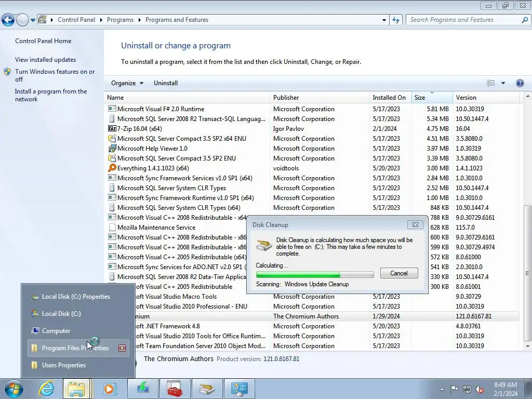Click version 121.0.6167.81 in the list

click(474, 316)
